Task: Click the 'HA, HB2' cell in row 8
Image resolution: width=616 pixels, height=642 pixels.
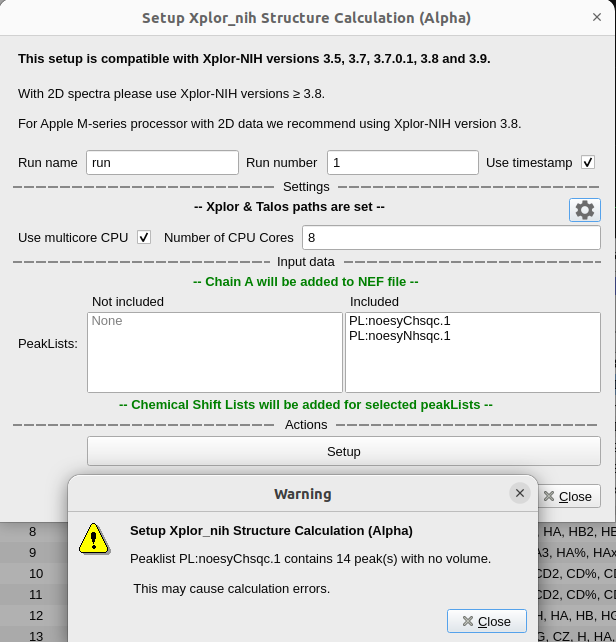Action: click(577, 532)
